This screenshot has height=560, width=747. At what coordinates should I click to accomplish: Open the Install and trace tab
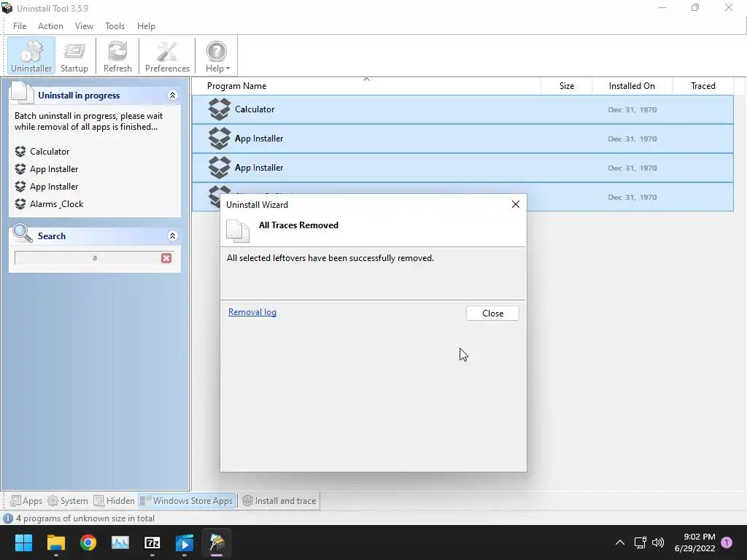coord(279,501)
